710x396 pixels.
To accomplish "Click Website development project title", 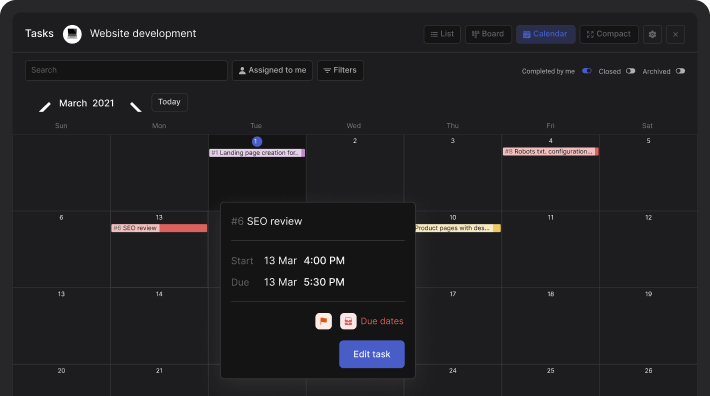I will click(143, 33).
